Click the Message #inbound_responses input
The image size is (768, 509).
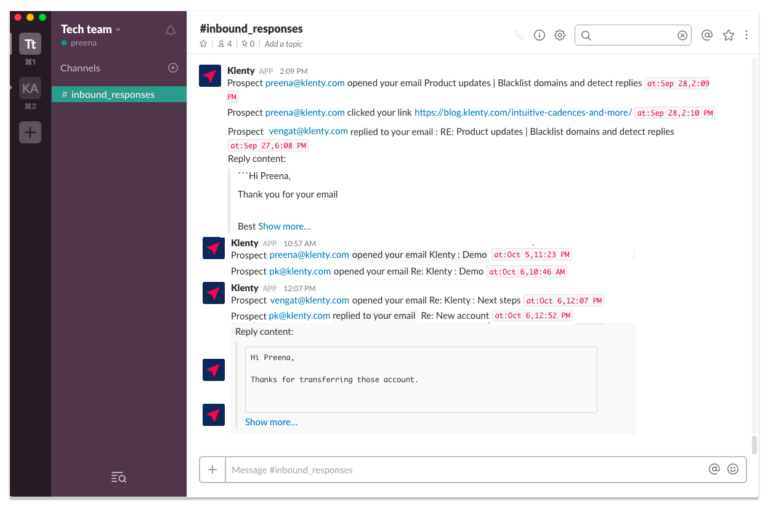coord(465,470)
